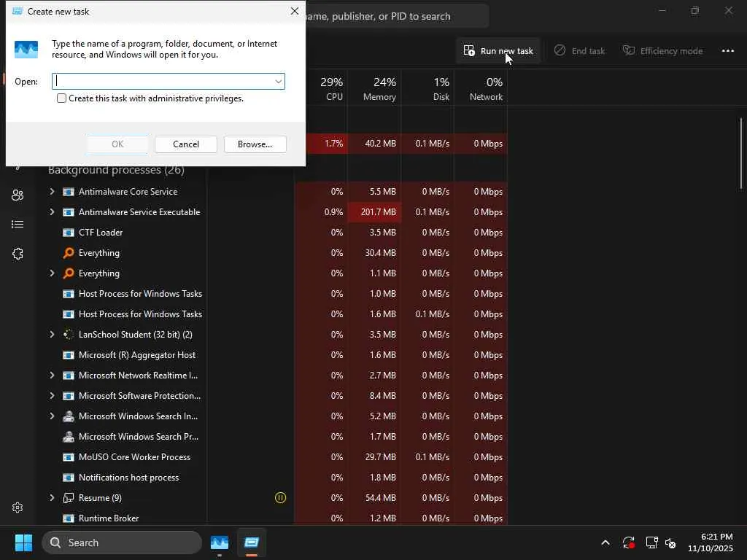Open Services page in sidebar
The image size is (747, 560).
click(x=18, y=254)
